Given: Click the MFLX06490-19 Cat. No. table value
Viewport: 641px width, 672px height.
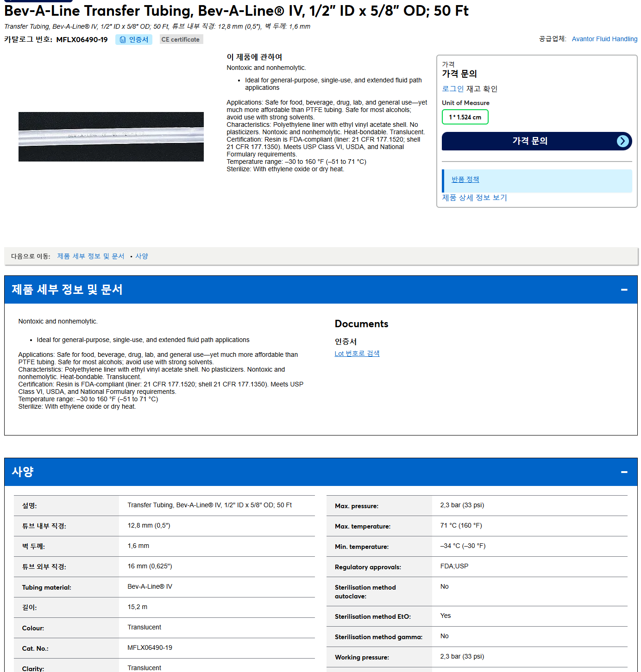Looking at the screenshot, I should pyautogui.click(x=150, y=648).
